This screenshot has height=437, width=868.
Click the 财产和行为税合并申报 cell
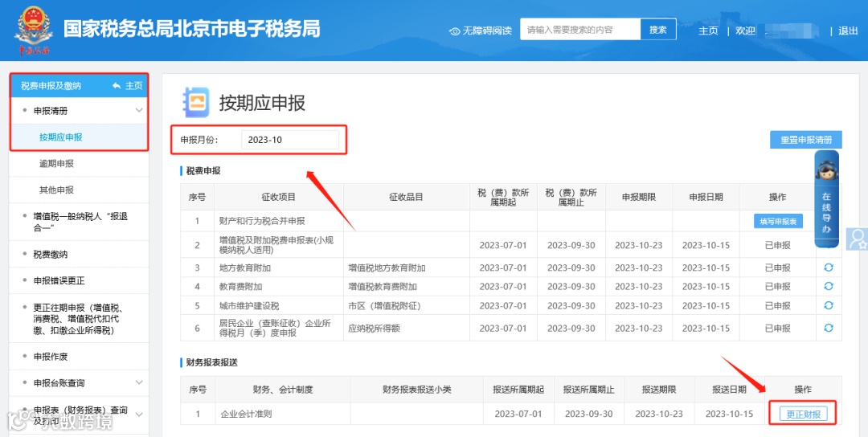click(279, 221)
